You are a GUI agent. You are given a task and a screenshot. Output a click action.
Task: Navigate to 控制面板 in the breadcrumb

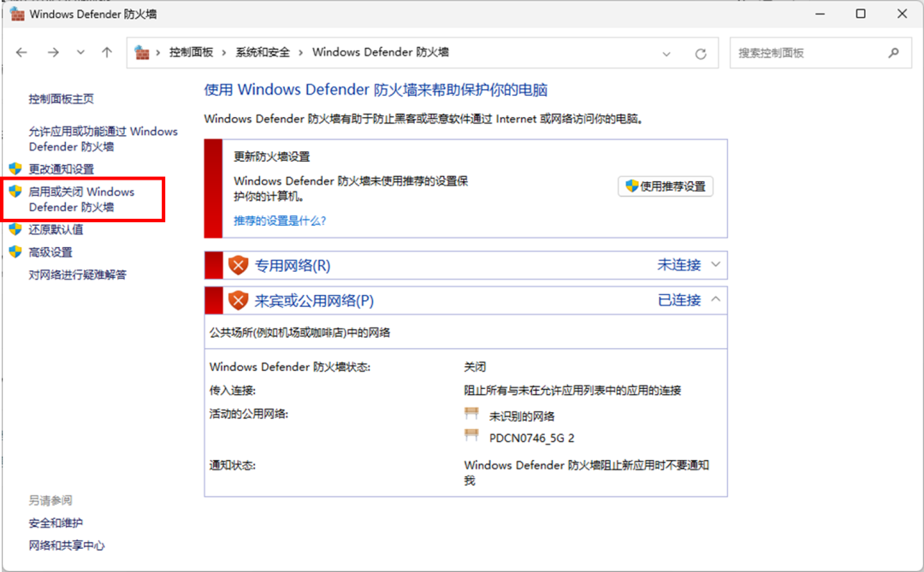point(191,52)
